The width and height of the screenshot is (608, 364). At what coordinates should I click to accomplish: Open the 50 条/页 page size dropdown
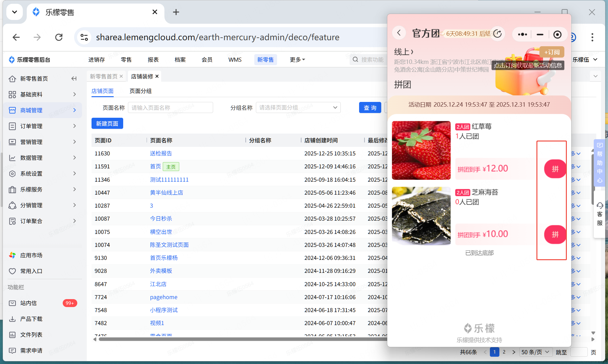535,352
